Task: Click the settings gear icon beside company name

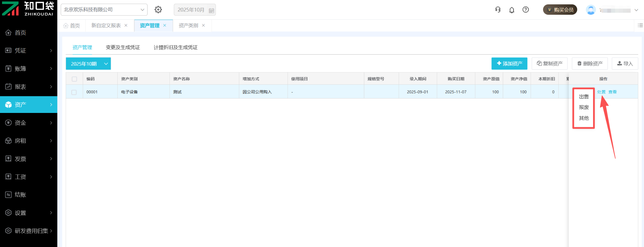Action: point(158,10)
